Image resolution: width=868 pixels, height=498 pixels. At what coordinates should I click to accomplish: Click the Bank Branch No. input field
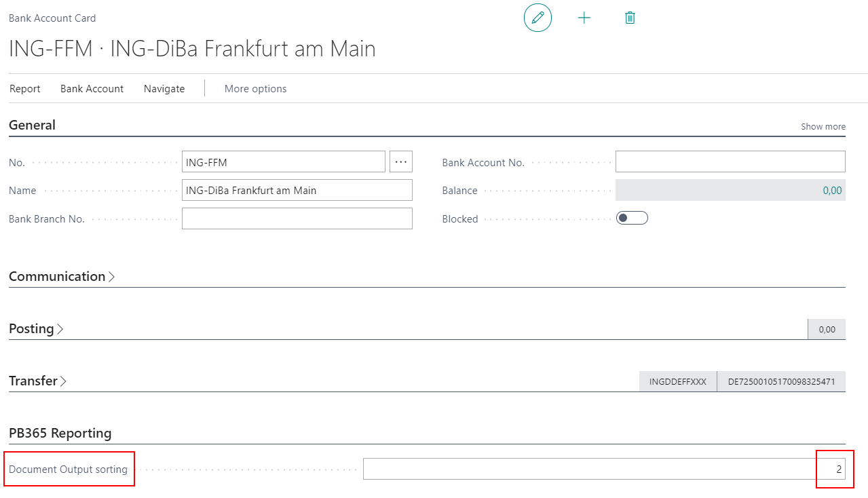click(297, 218)
